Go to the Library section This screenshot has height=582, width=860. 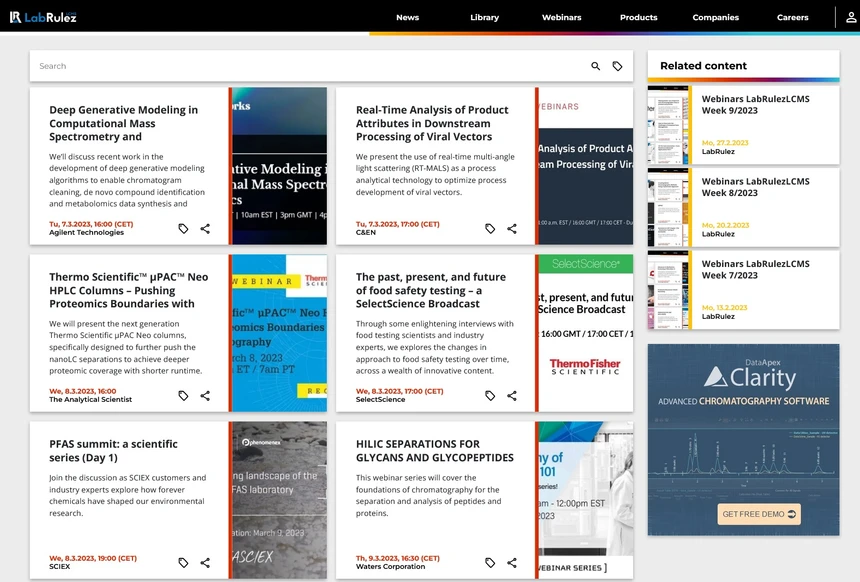click(x=484, y=17)
